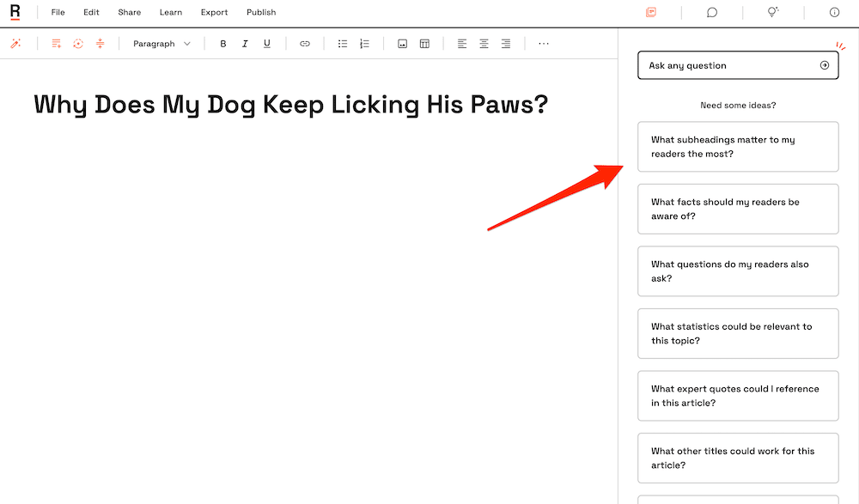Viewport: 859px width, 504px height.
Task: Click the orange dashed circle rewrite icon
Action: tap(78, 43)
